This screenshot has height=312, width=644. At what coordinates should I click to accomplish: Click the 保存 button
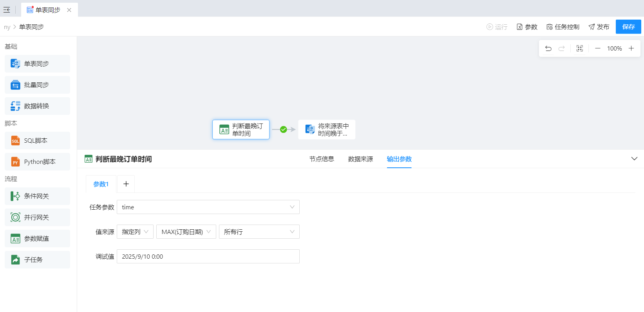tap(628, 27)
